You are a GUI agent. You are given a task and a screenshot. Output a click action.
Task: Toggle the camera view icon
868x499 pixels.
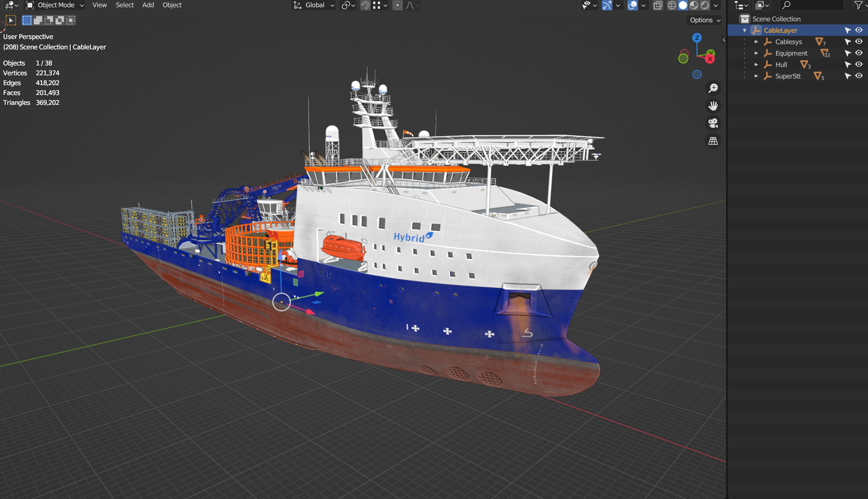pyautogui.click(x=713, y=124)
